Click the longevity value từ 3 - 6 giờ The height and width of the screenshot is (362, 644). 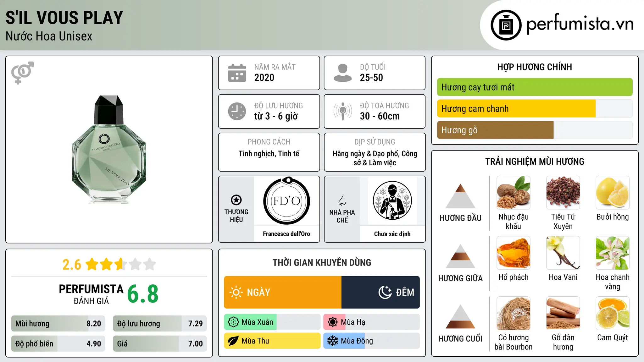276,116
